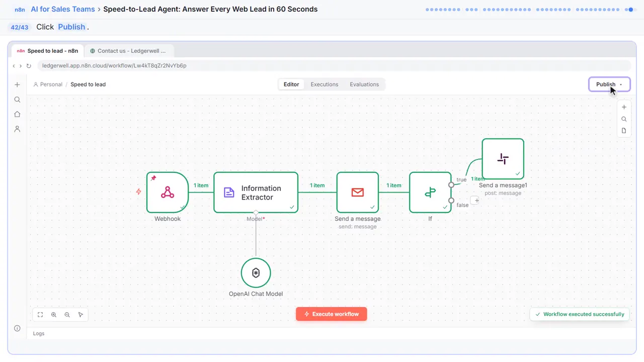Reload the page with the browser refresh icon
Screen dimensions: 644x362
[29, 66]
